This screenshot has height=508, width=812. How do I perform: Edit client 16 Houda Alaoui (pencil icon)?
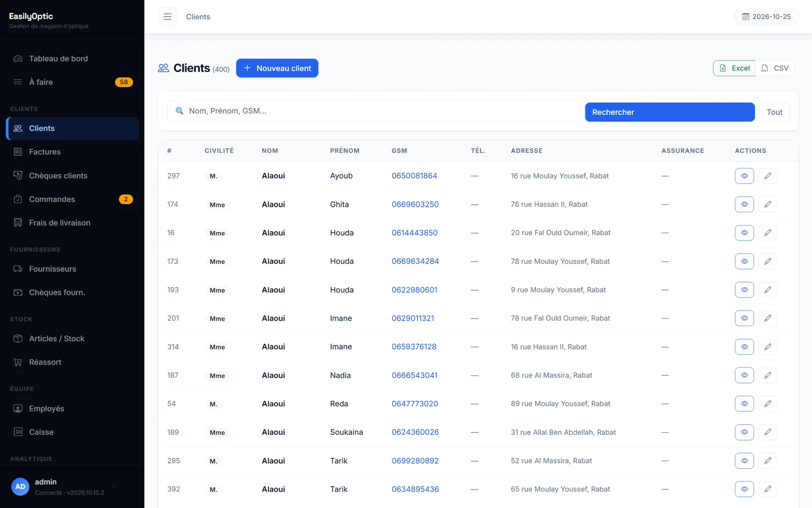(768, 233)
